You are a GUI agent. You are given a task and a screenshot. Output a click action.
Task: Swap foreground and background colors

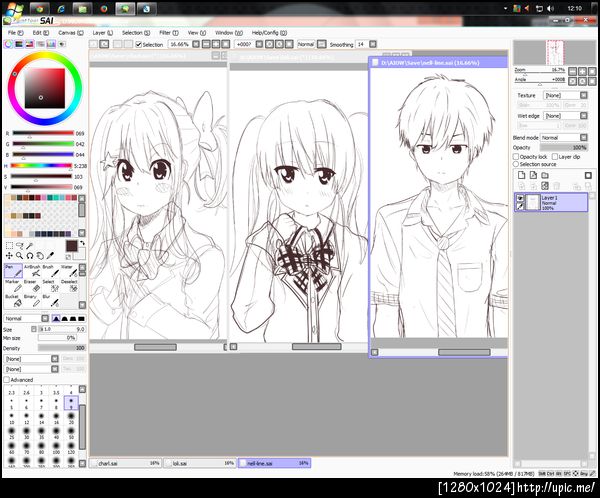pyautogui.click(x=82, y=243)
